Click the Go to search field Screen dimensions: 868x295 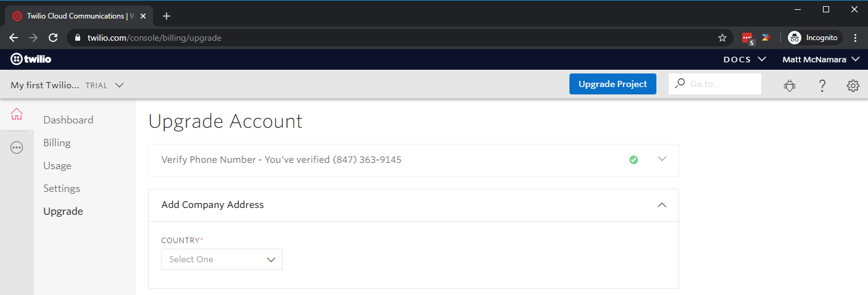click(x=715, y=84)
